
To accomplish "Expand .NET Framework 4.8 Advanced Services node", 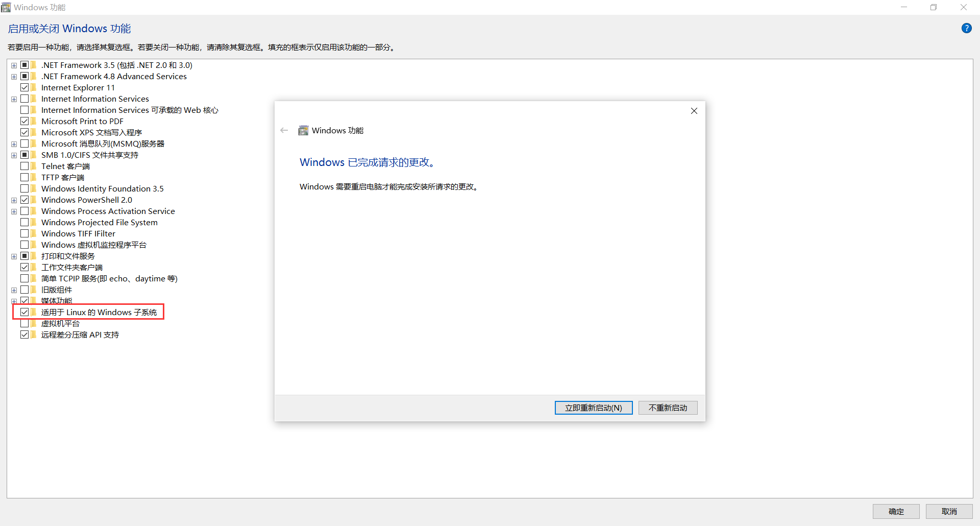I will click(14, 77).
